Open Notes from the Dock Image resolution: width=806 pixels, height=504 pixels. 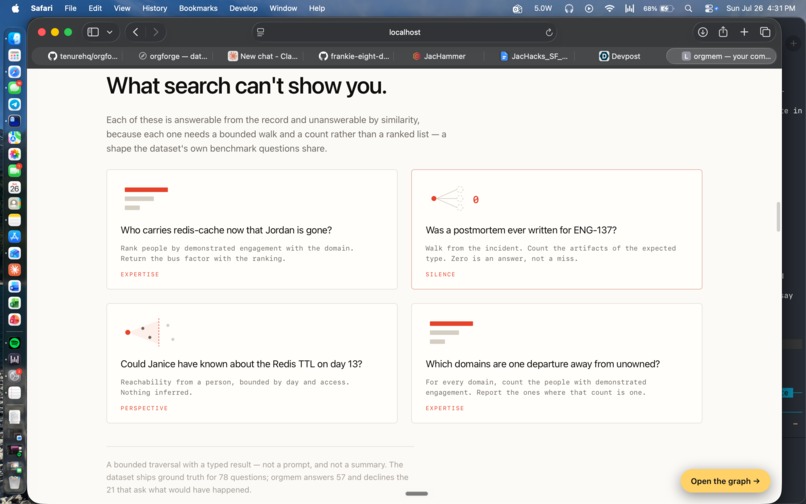click(x=14, y=220)
